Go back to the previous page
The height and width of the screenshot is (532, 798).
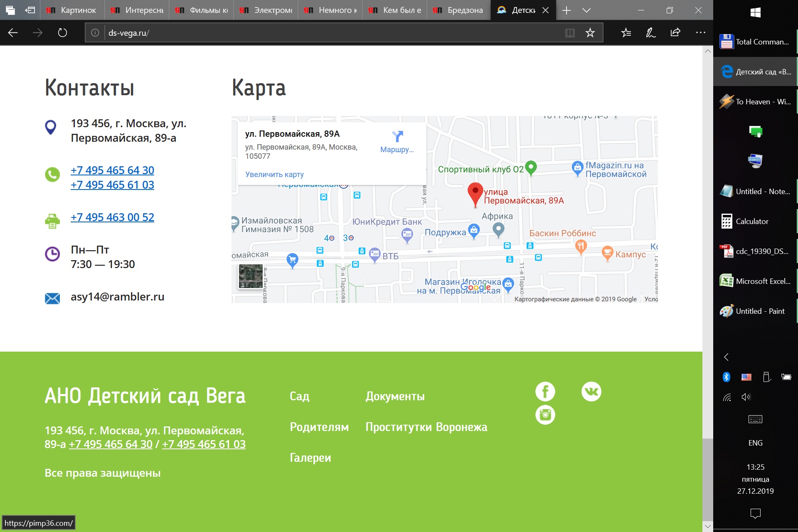click(x=13, y=33)
